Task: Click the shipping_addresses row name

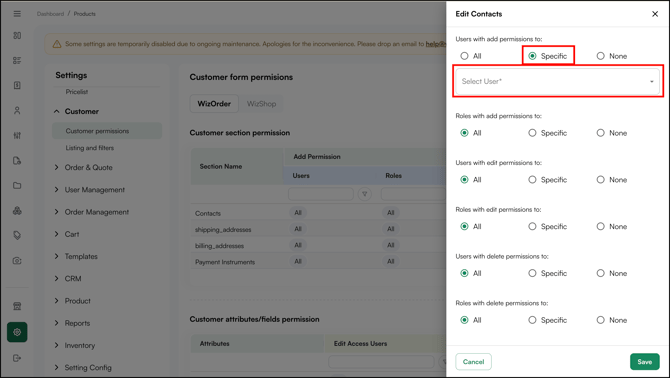Action: tap(223, 229)
